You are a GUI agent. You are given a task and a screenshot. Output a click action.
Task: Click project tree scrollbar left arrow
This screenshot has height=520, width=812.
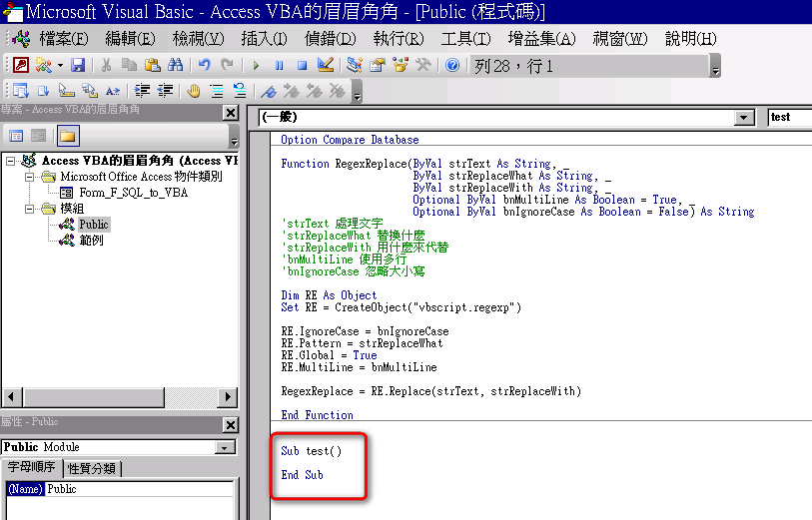click(11, 397)
